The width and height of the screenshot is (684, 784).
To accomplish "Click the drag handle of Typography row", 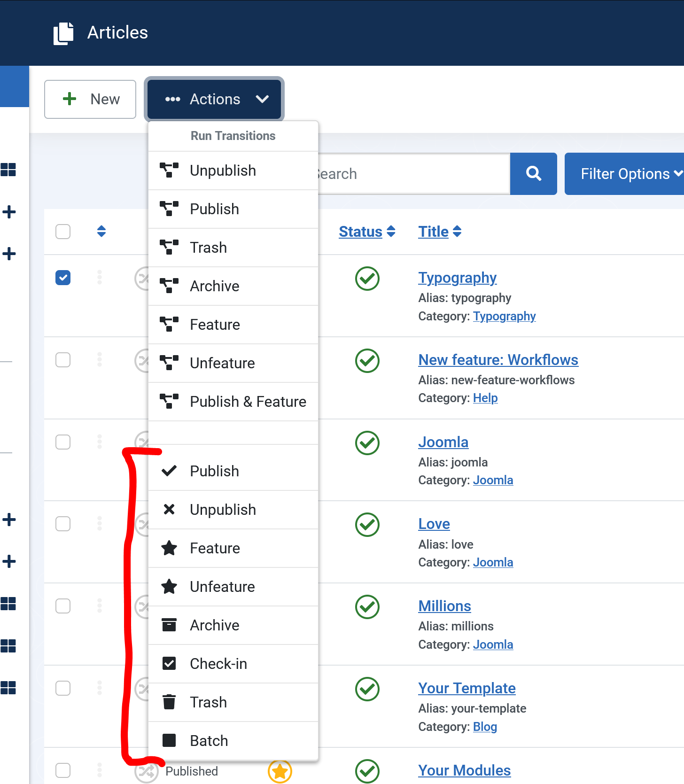I will [x=100, y=277].
